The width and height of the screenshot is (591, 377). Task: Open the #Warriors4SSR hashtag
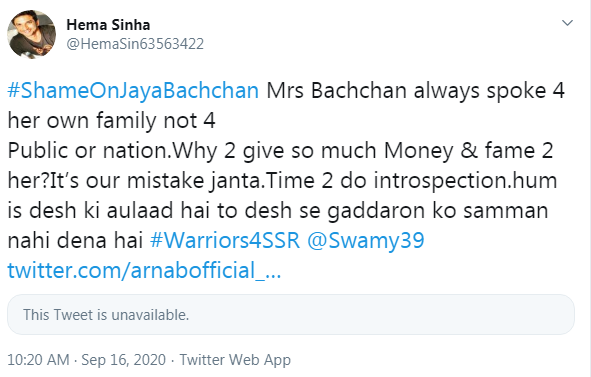click(x=225, y=240)
